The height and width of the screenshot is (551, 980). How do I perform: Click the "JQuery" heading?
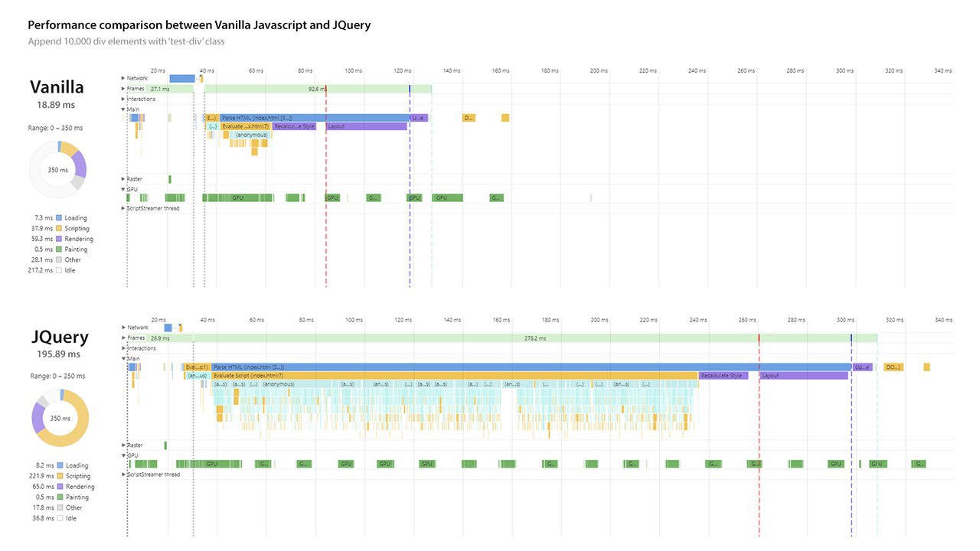[60, 337]
